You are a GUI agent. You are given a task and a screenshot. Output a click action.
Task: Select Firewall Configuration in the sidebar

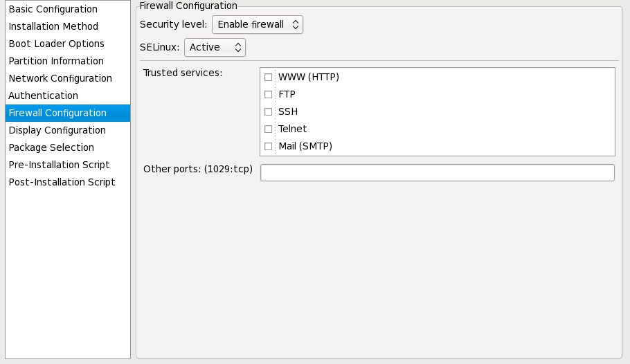click(57, 113)
